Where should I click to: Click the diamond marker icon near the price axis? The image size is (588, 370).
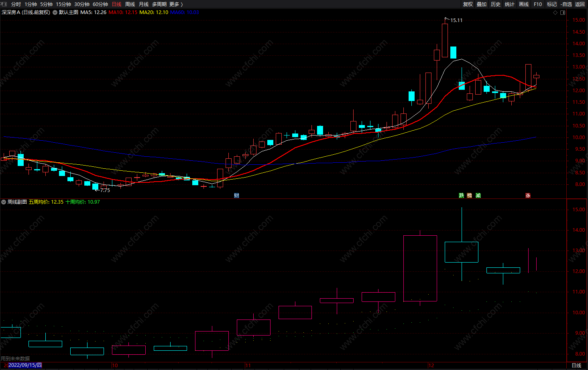pos(555,12)
